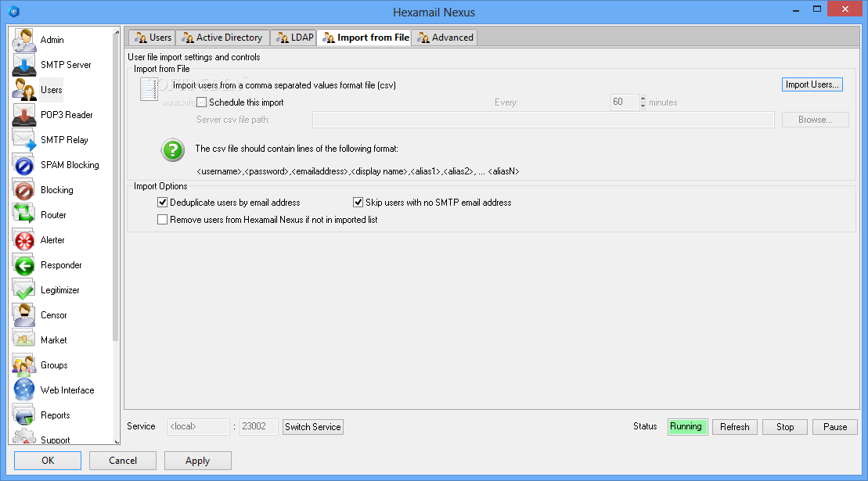Click the Switch Service button
The image size is (868, 481).
(313, 427)
